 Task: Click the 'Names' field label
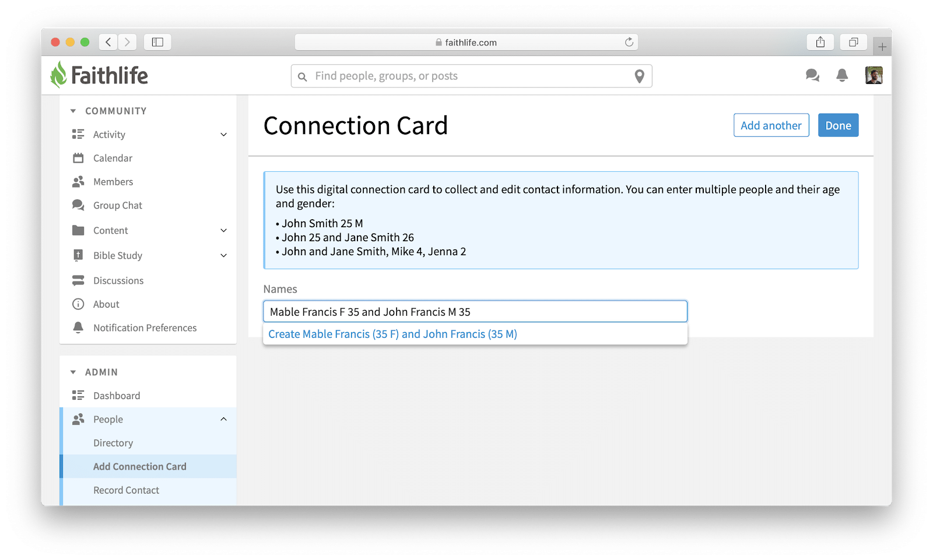coord(280,289)
